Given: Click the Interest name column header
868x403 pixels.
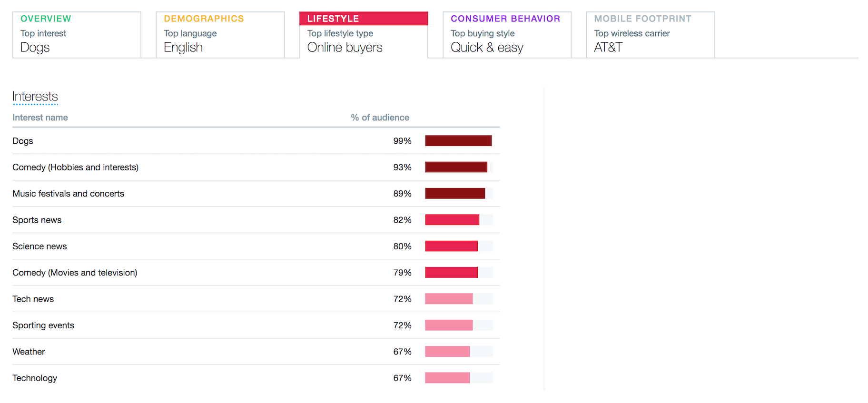Looking at the screenshot, I should click(40, 118).
